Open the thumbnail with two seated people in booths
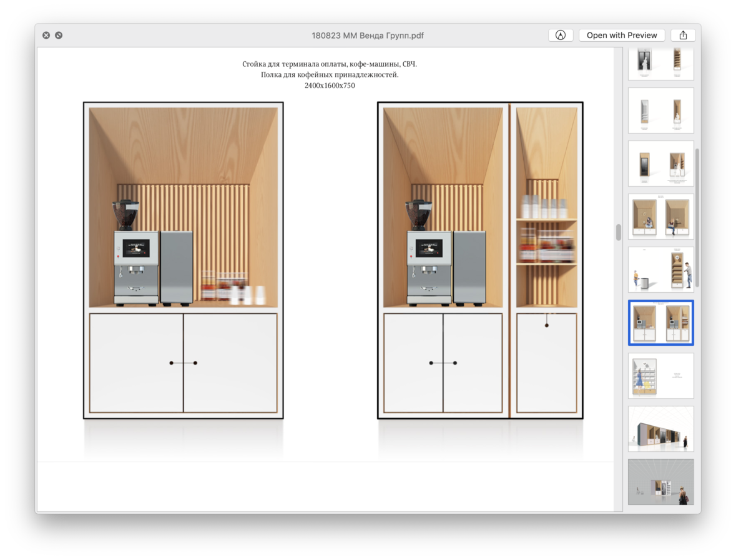 (660, 217)
